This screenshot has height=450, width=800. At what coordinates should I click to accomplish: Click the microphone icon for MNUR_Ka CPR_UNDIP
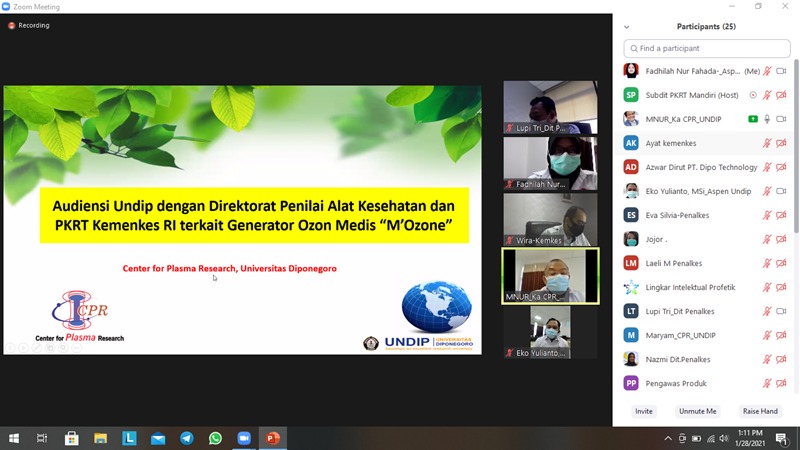(767, 119)
